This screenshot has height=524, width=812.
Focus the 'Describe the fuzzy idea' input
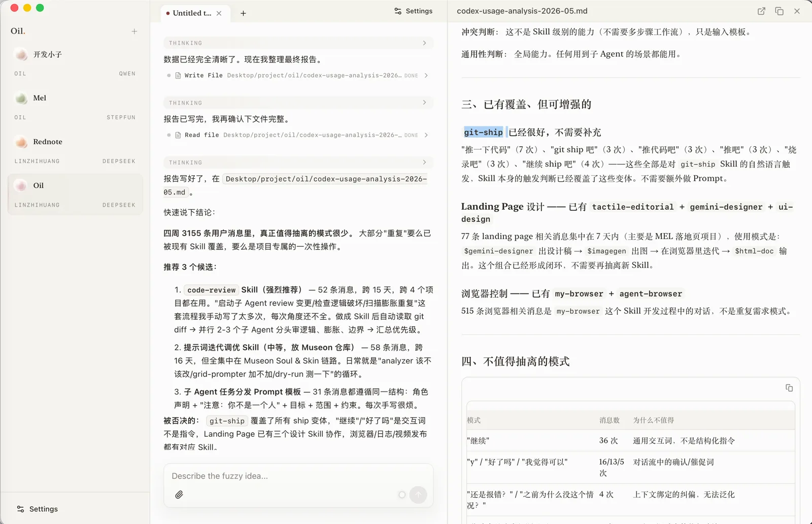tap(298, 476)
